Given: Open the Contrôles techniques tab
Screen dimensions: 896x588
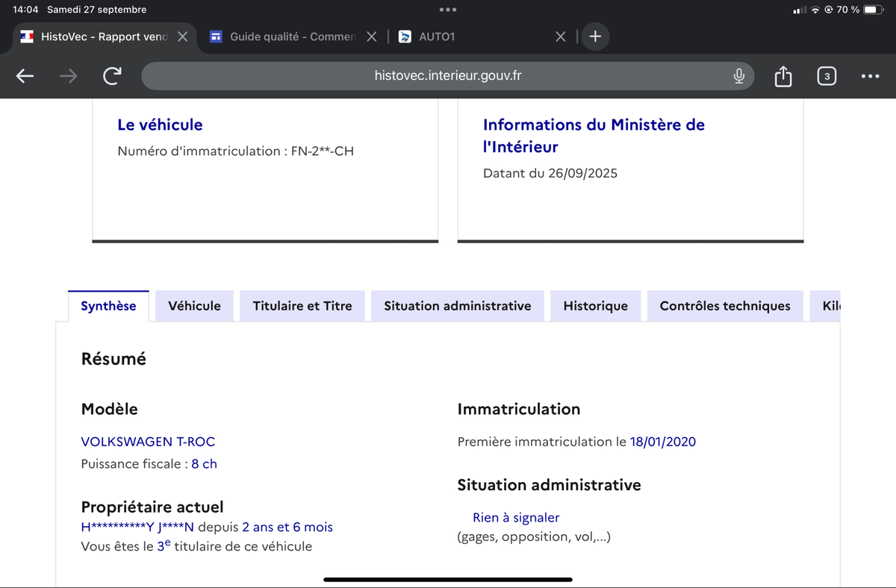Looking at the screenshot, I should pos(724,306).
